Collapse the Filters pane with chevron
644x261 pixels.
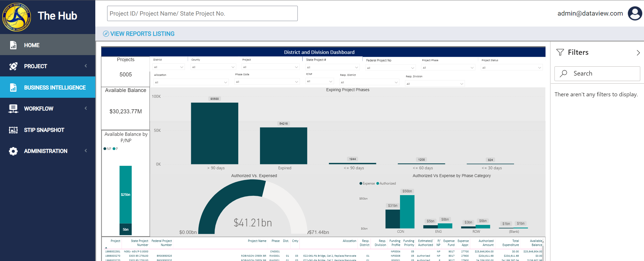tap(638, 53)
